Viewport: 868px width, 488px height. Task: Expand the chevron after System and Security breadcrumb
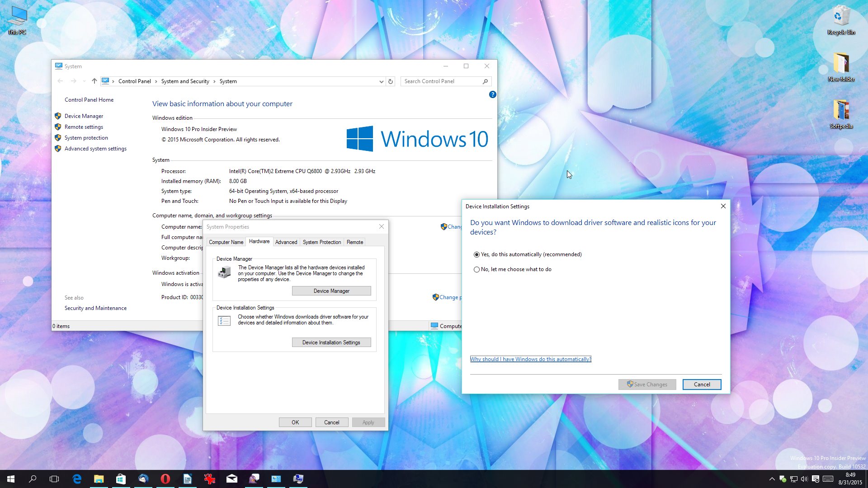click(x=214, y=81)
